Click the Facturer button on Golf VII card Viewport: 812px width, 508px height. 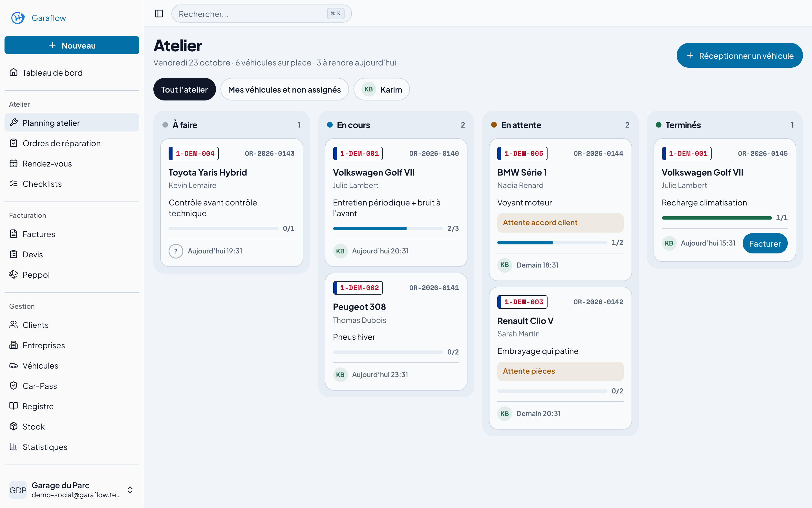coord(765,243)
